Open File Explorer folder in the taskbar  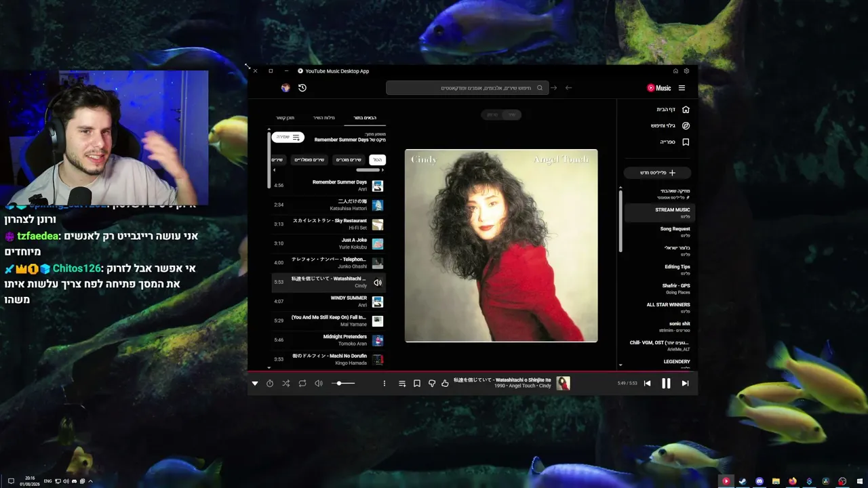[x=776, y=481]
